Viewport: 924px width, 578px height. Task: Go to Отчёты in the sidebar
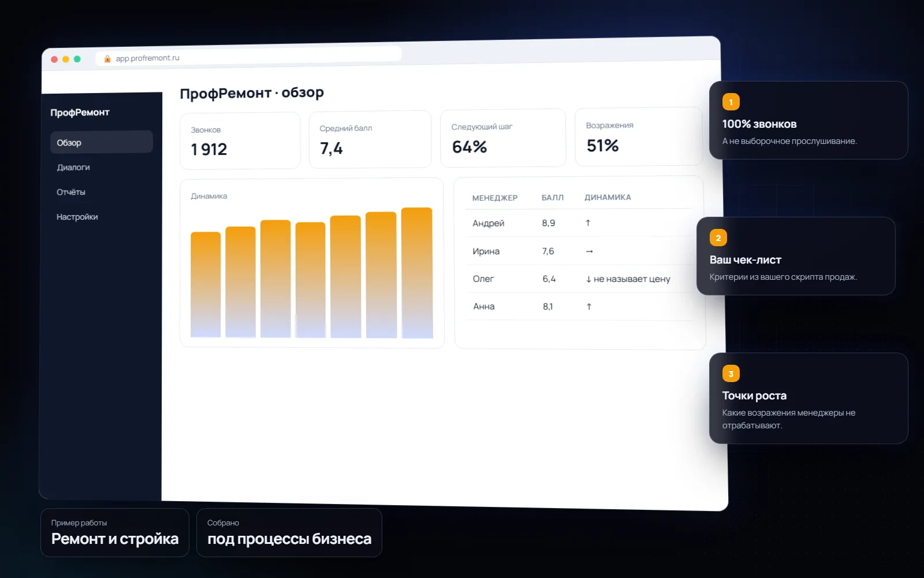coord(71,192)
